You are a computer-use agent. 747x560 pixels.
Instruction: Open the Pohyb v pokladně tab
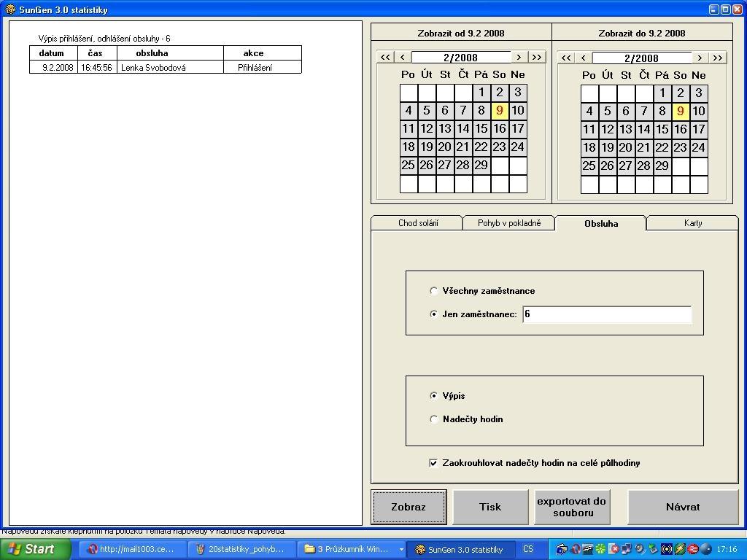(509, 223)
